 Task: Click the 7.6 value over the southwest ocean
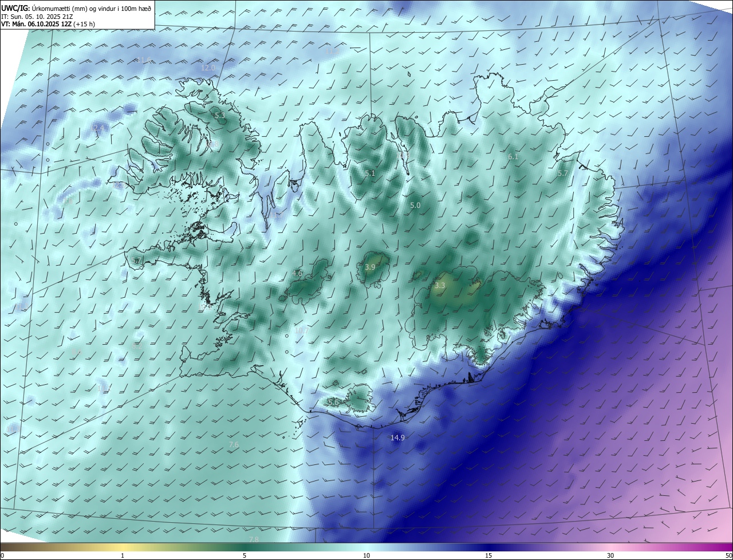(x=234, y=444)
